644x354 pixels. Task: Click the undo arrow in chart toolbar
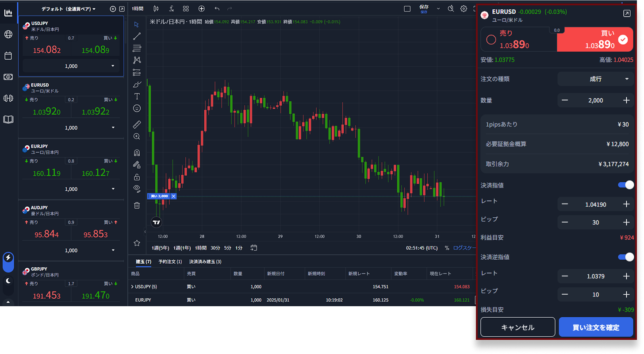coord(217,8)
